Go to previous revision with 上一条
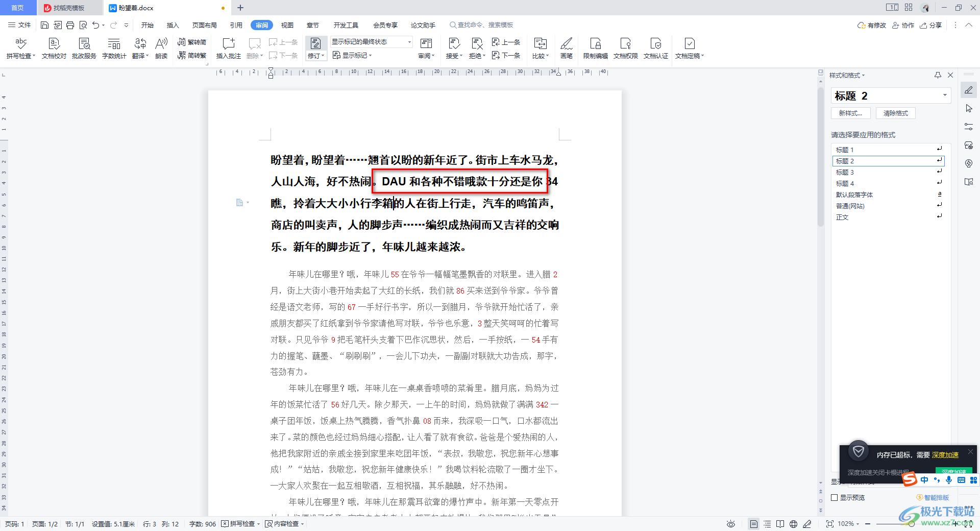Screen dimensions: 980x531 coord(506,42)
